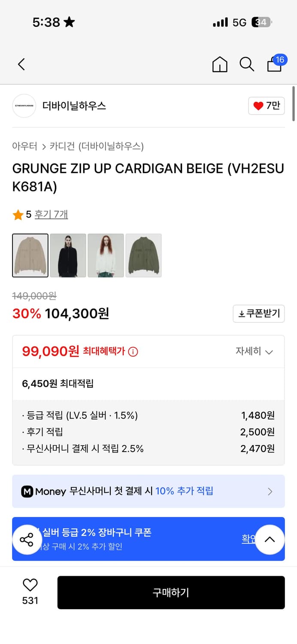Go to the home page icon
The image size is (297, 644).
point(220,64)
